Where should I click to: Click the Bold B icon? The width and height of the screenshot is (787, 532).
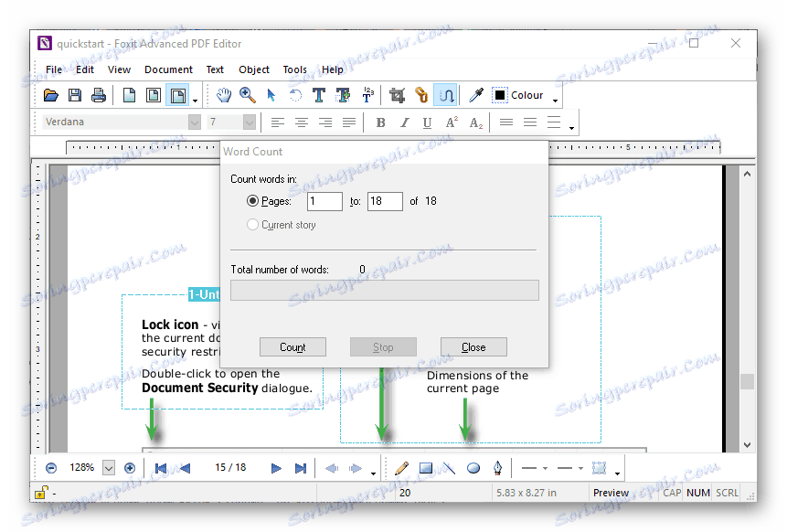coord(380,122)
